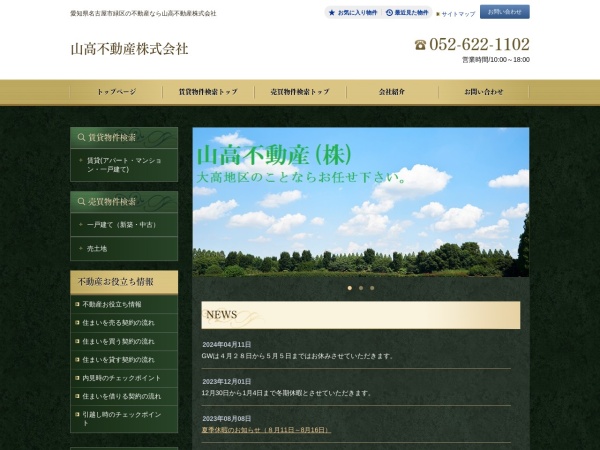Click the telephone icon next to 052-622-1102

(x=420, y=45)
